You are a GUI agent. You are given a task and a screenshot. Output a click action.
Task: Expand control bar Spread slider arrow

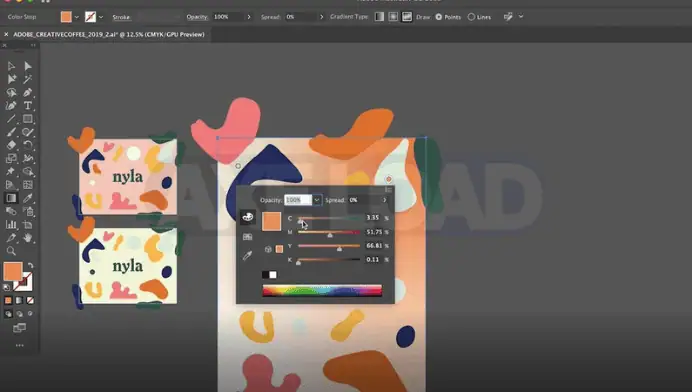point(321,17)
